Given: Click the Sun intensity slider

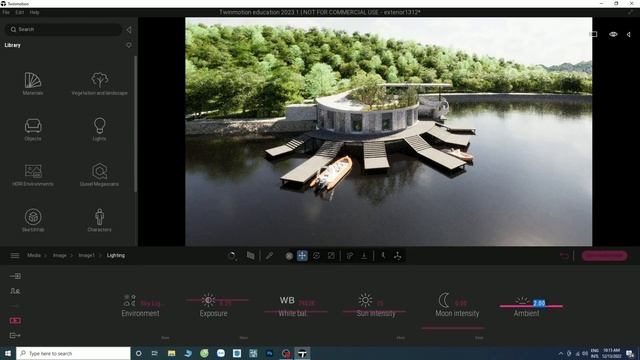Looking at the screenshot, I should [374, 312].
